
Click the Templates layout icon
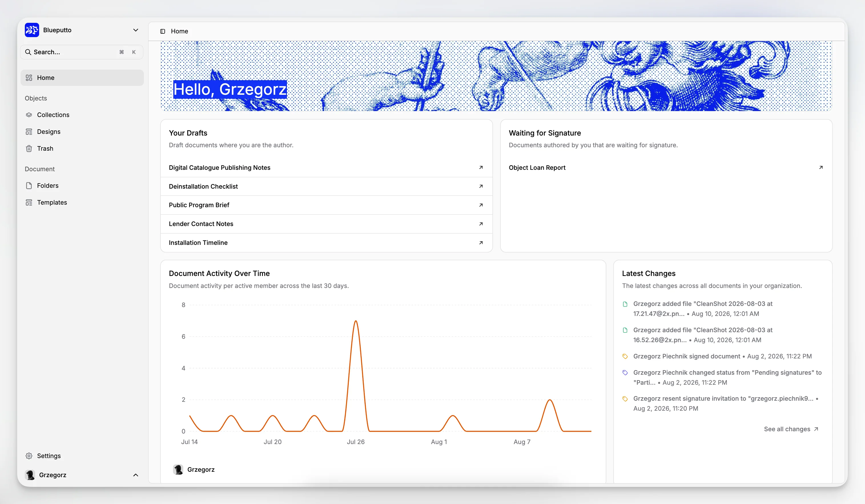[29, 202]
